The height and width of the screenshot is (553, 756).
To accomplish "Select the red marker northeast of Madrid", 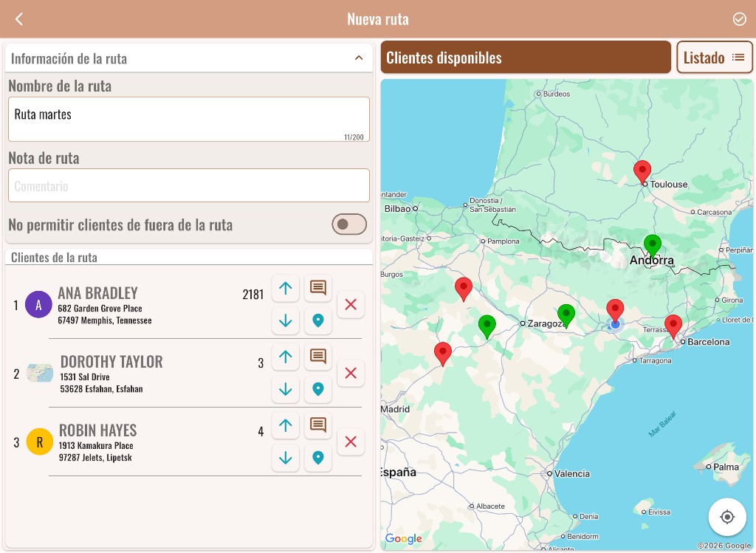I will 443,354.
